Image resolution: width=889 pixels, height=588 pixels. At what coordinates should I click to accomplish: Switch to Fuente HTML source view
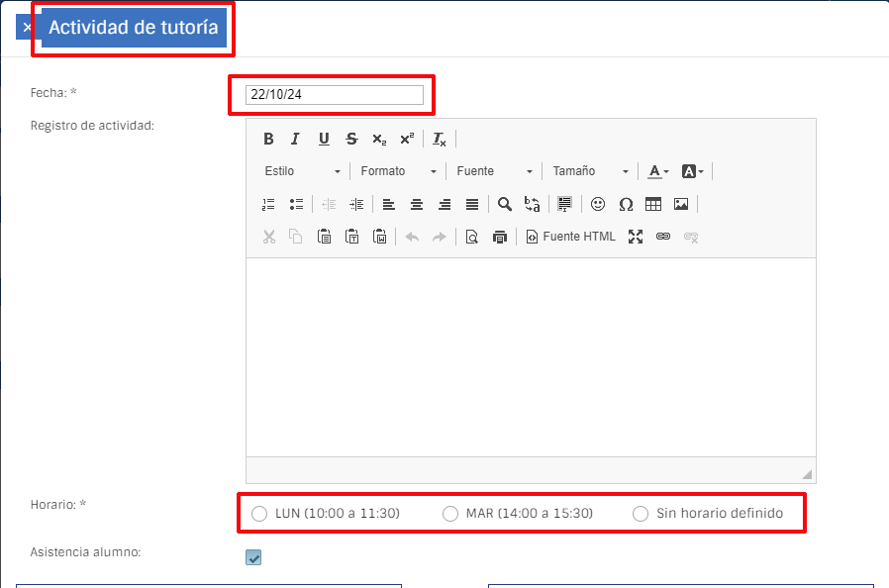tap(570, 237)
